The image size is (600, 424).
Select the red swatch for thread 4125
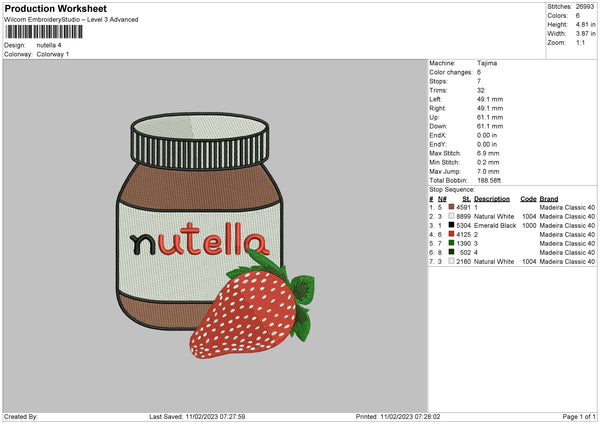(x=451, y=234)
